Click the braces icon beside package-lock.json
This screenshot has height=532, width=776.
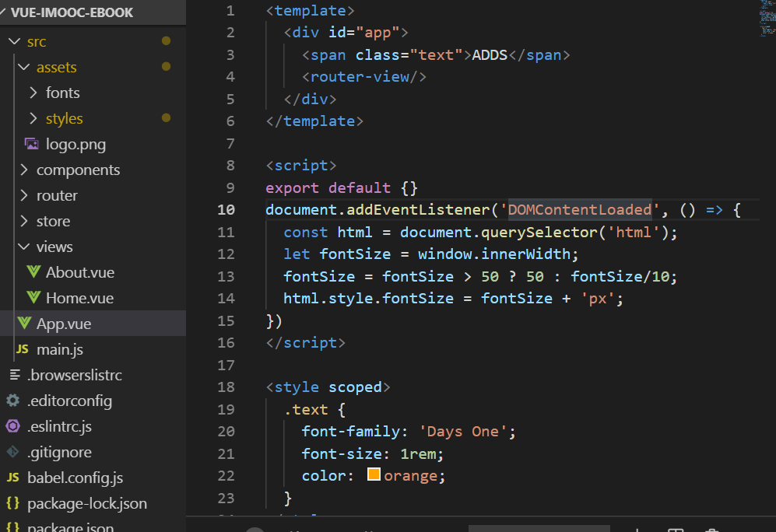(13, 503)
